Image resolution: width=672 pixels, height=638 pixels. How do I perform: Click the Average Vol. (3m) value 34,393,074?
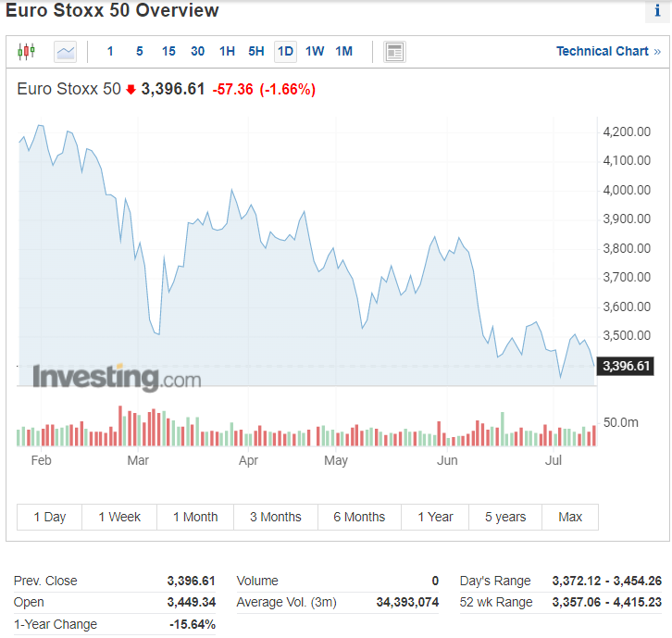pos(407,603)
